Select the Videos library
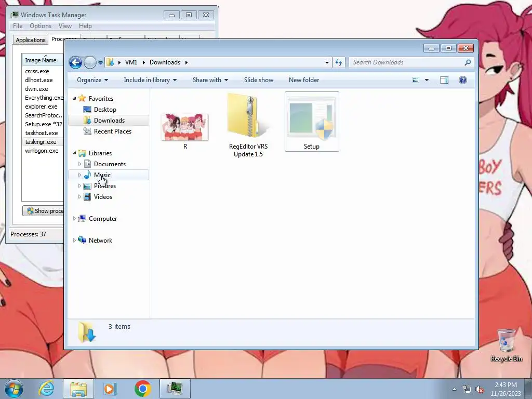Viewport: 532px width, 399px height. click(x=103, y=197)
